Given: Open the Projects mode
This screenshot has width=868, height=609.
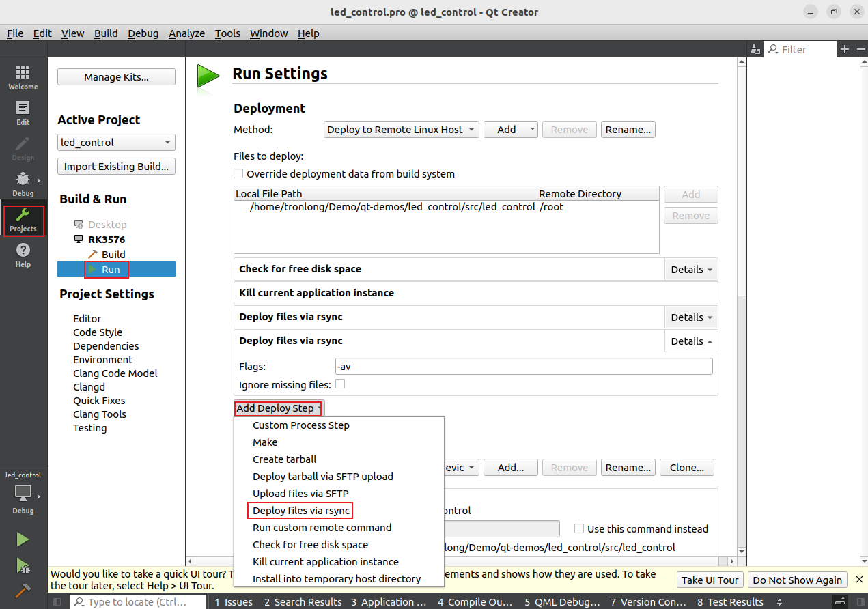Looking at the screenshot, I should 23,221.
